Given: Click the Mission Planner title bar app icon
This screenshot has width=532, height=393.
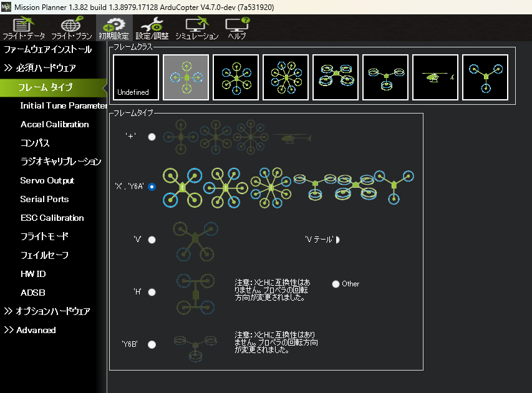Looking at the screenshot, I should 6,7.
